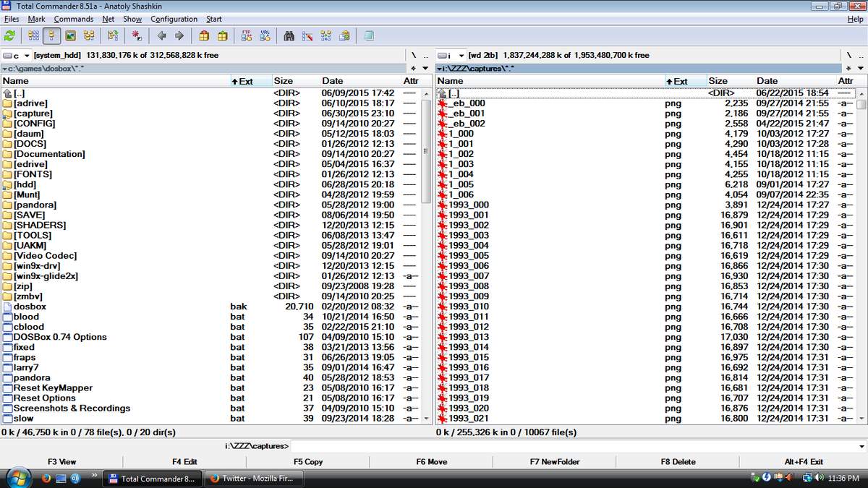
Task: Open the Net menu
Action: [109, 19]
